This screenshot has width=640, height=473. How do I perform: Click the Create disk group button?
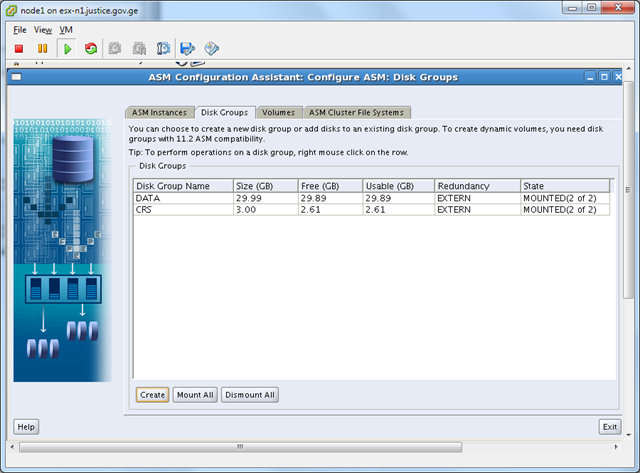(x=152, y=395)
